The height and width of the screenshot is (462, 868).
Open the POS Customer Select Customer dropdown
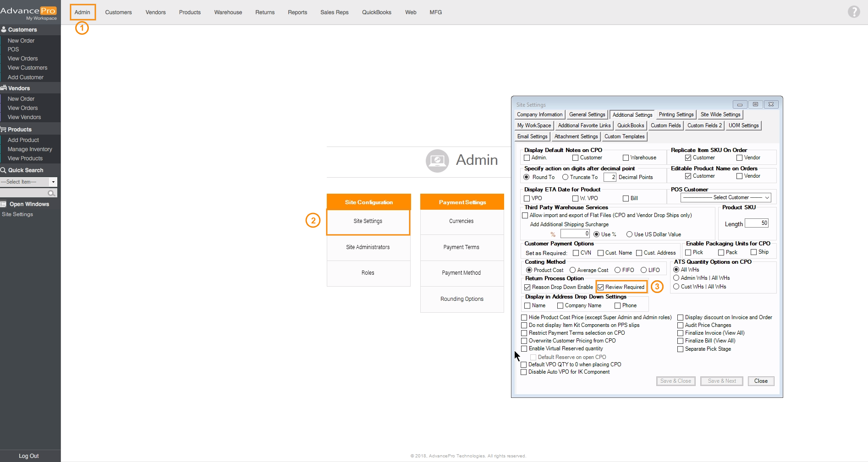click(725, 197)
